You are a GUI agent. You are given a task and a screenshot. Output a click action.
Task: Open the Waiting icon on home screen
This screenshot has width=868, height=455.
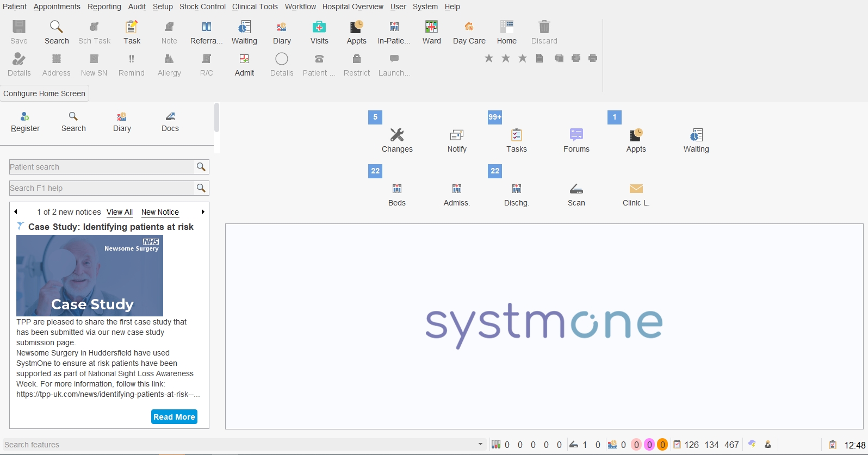(696, 140)
